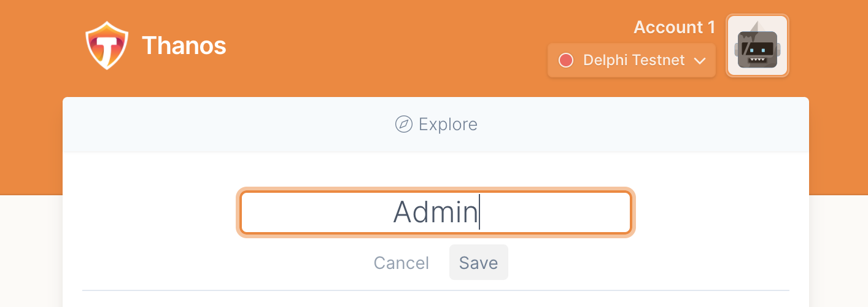Image resolution: width=868 pixels, height=307 pixels.
Task: Click the compass icon beside Explore
Action: [403, 125]
